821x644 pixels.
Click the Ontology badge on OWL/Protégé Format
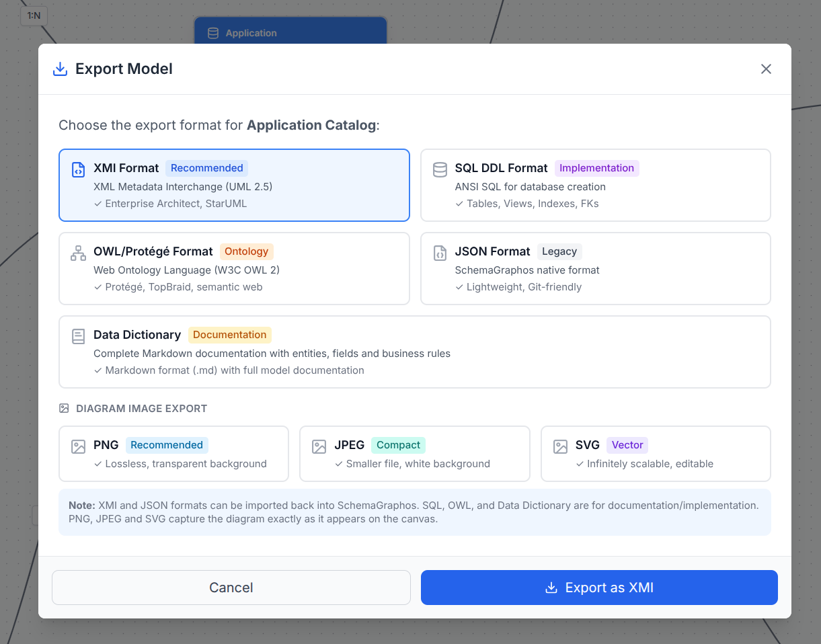tap(246, 251)
